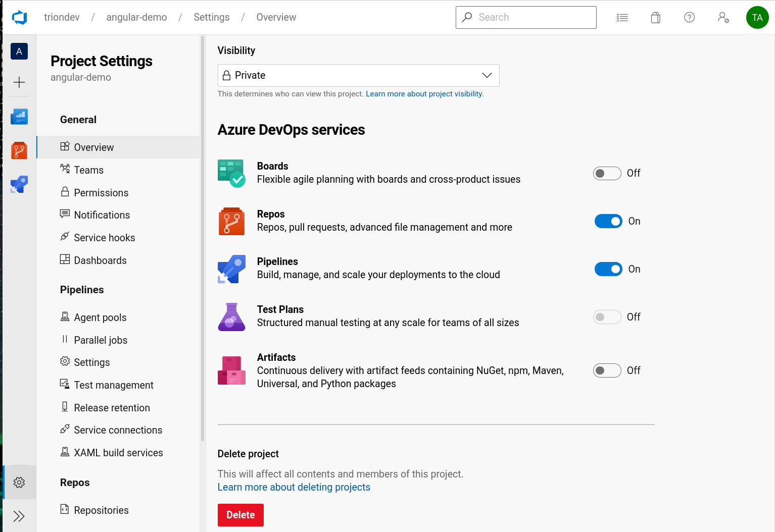The height and width of the screenshot is (532, 775).
Task: Open the Marketplace shopping bag icon
Action: [656, 18]
